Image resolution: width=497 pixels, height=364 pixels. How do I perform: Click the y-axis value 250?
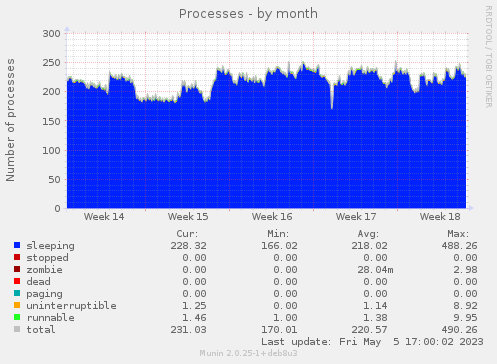[x=52, y=63]
